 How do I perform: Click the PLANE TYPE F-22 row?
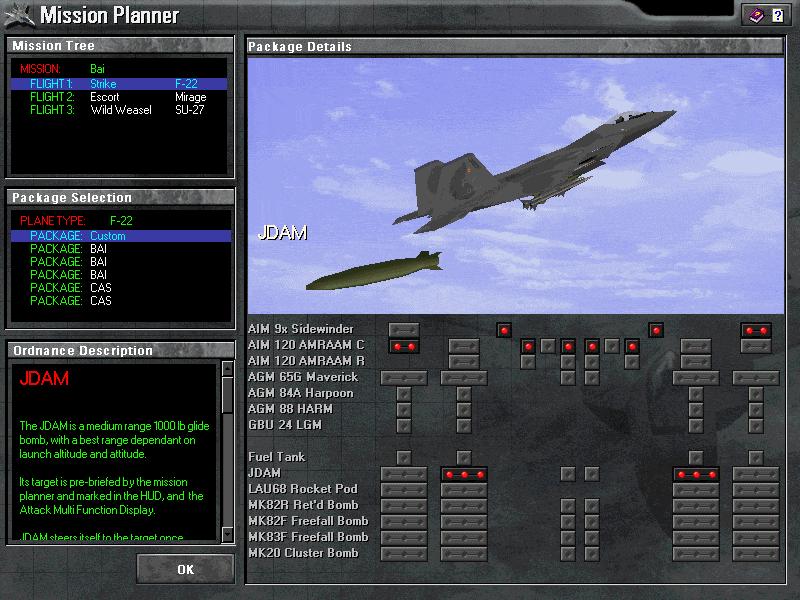pyautogui.click(x=121, y=221)
